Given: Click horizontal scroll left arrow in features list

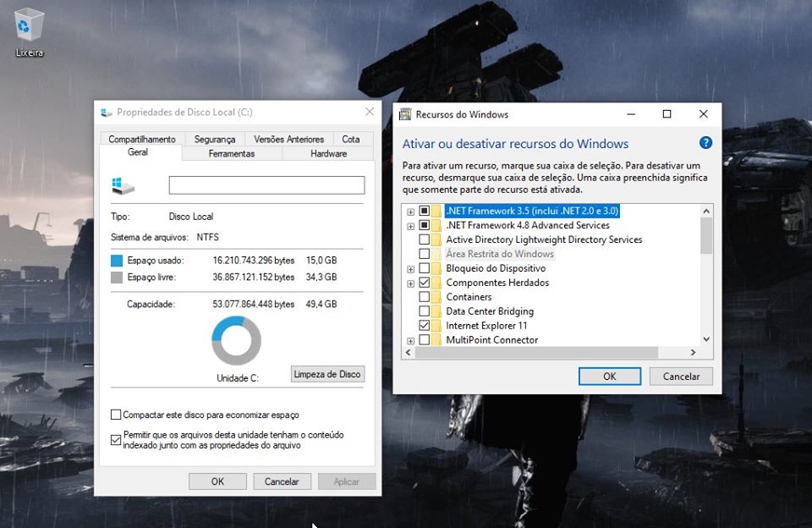Looking at the screenshot, I should coord(409,352).
